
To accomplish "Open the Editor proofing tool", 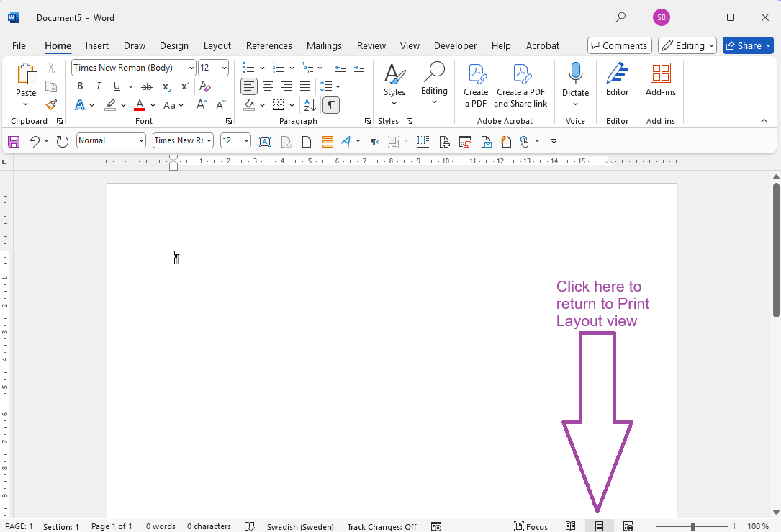I will tap(617, 80).
